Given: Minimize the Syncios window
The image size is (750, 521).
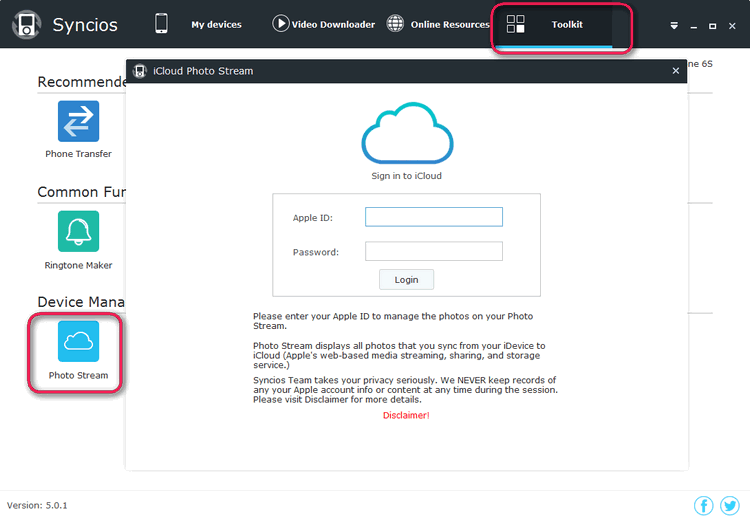Looking at the screenshot, I should tap(694, 26).
